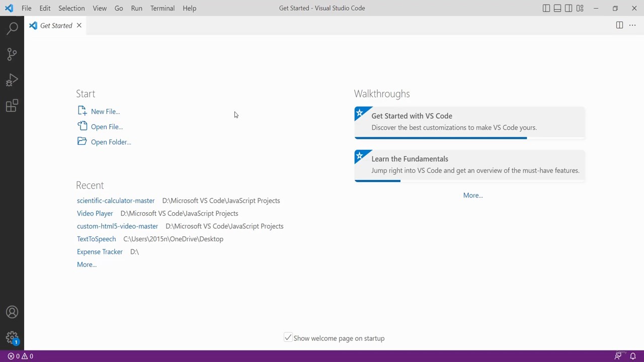Open the recent Expense Tracker folder
This screenshot has width=644, height=362.
[x=100, y=252]
